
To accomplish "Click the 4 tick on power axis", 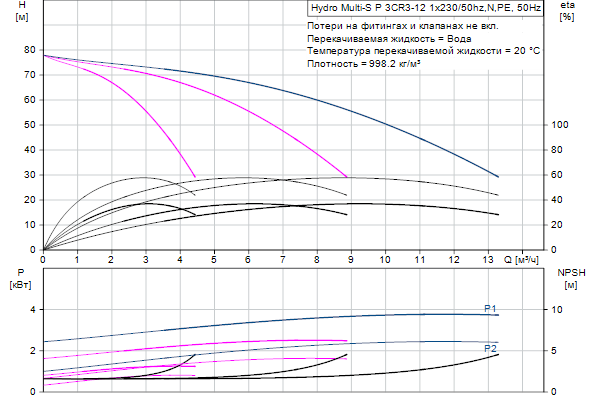I will (32, 310).
